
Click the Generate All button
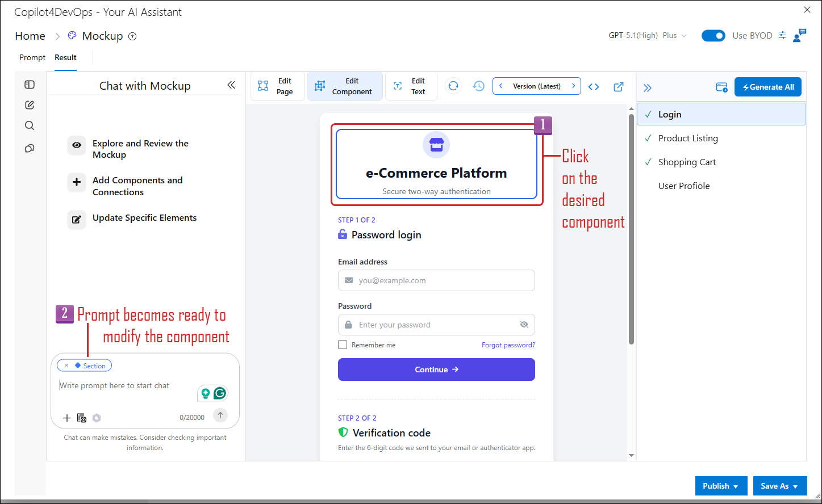click(x=768, y=87)
